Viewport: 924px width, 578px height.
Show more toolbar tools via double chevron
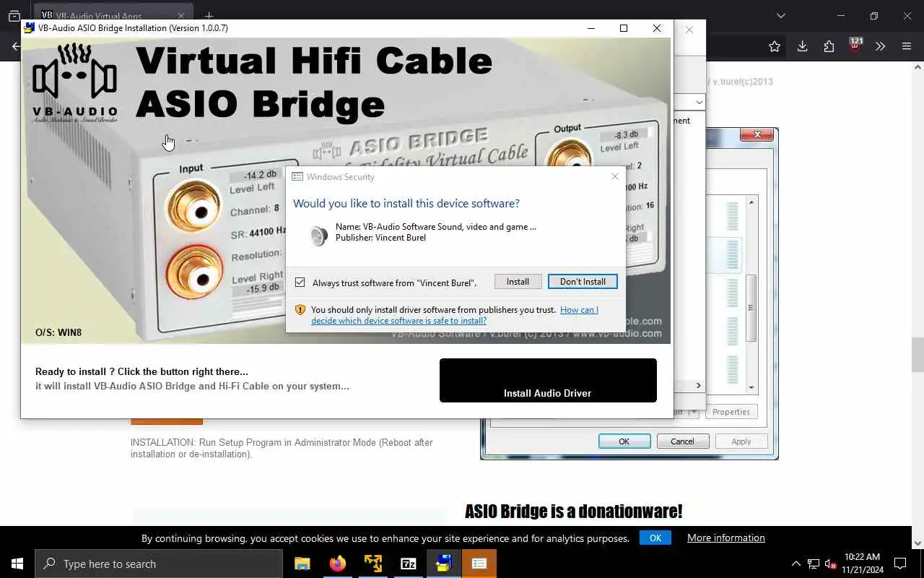click(880, 46)
